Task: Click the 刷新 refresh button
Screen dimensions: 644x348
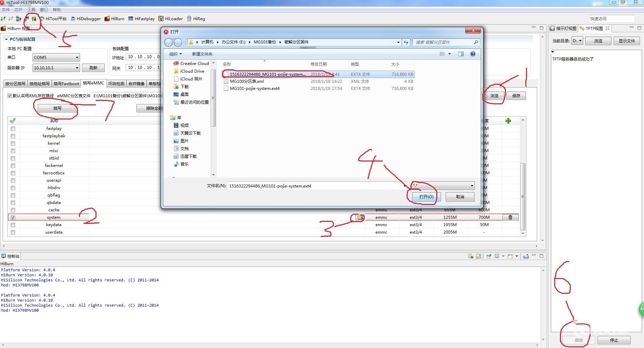Action: click(93, 68)
